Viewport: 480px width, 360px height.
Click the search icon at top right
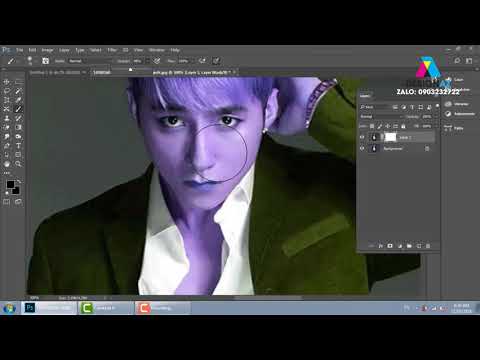(457, 60)
